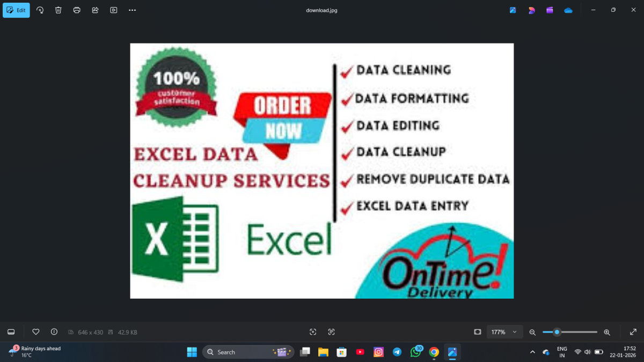Open Microsoft Designer from the title bar
The image size is (644, 362).
pyautogui.click(x=531, y=10)
